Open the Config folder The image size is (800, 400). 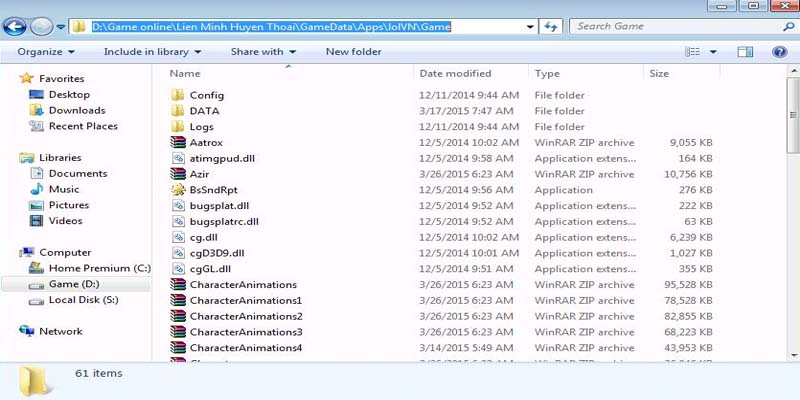point(206,95)
